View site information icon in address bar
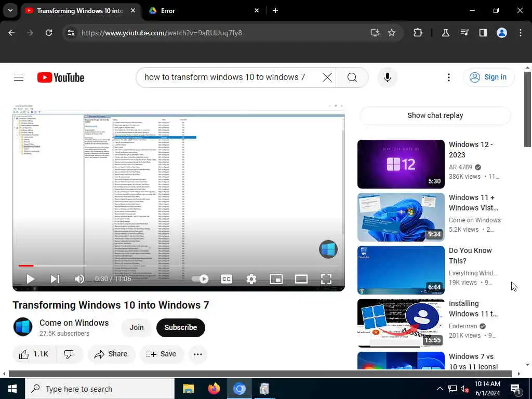The image size is (532, 399). (71, 33)
